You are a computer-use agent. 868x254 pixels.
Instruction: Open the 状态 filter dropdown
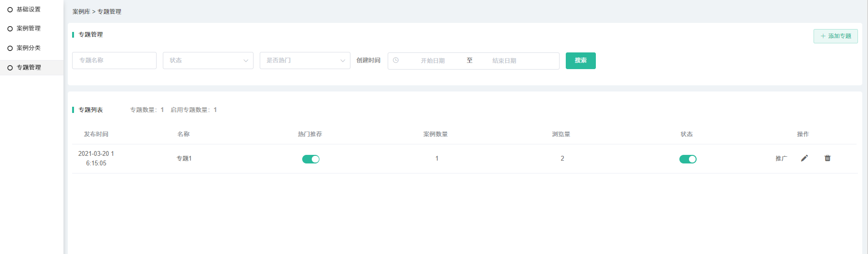pyautogui.click(x=208, y=61)
